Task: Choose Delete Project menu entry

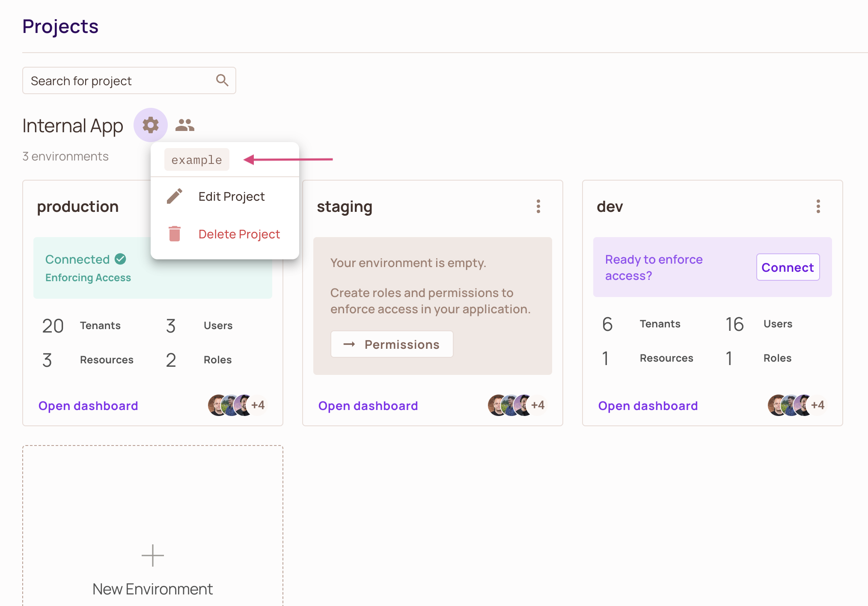Action: pos(239,234)
